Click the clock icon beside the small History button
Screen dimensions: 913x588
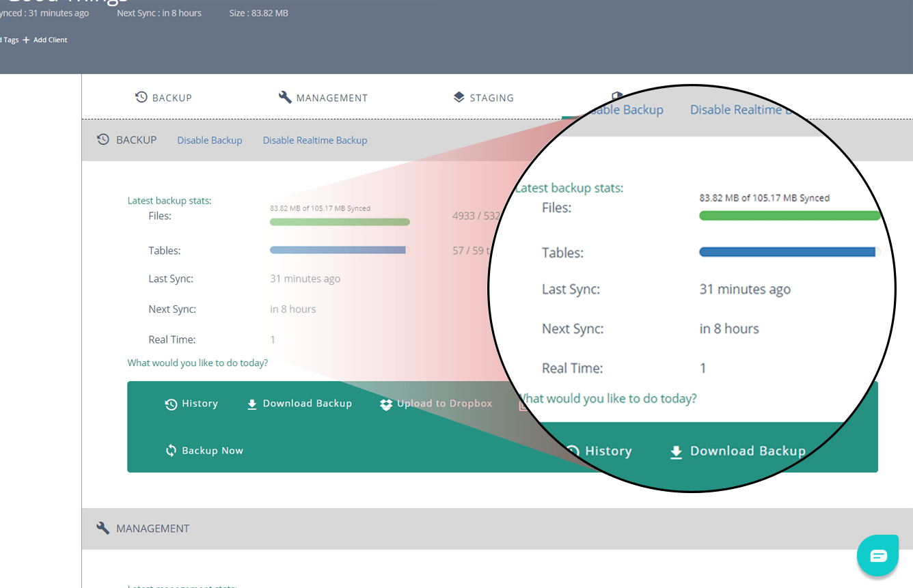(171, 404)
